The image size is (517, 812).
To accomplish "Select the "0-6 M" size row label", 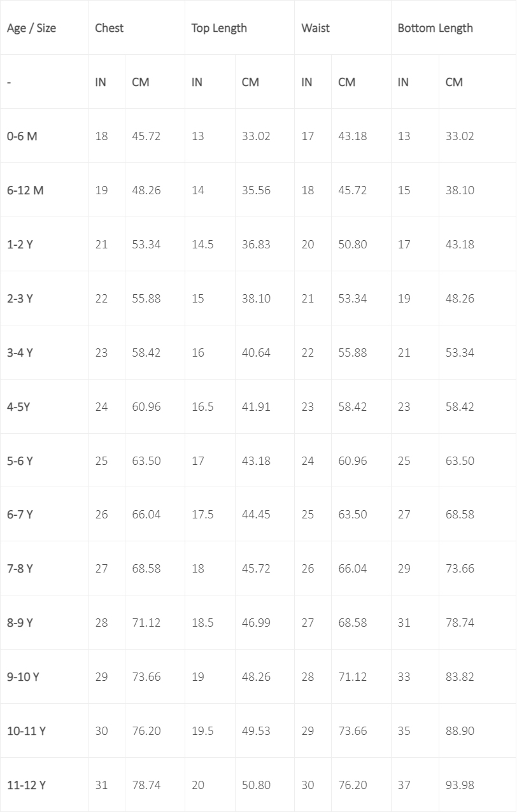I will click(x=22, y=136).
